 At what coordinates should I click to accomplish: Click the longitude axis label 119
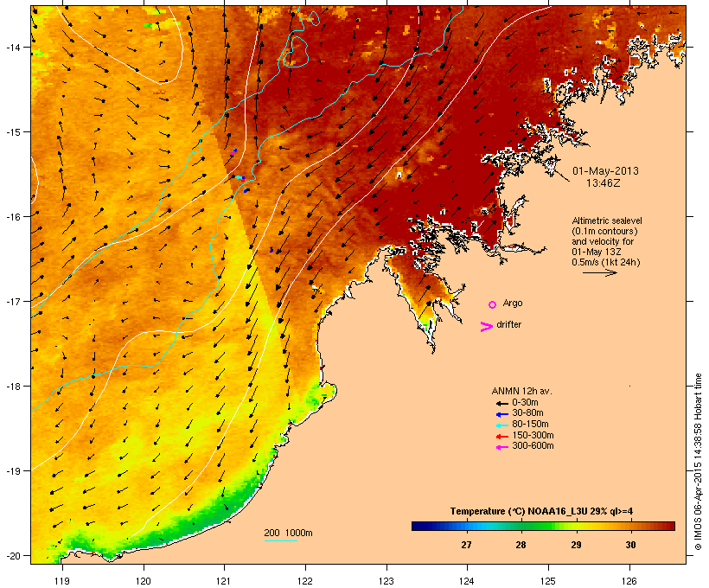[x=62, y=581]
